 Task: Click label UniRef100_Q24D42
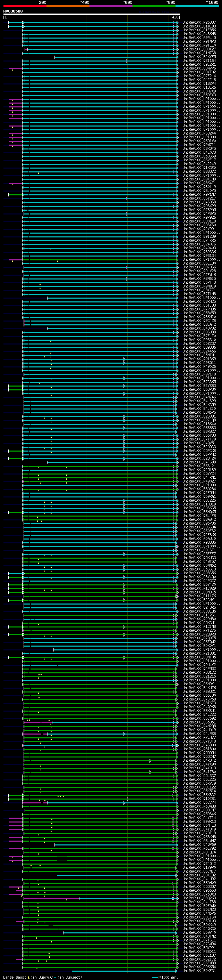pos(199,863)
